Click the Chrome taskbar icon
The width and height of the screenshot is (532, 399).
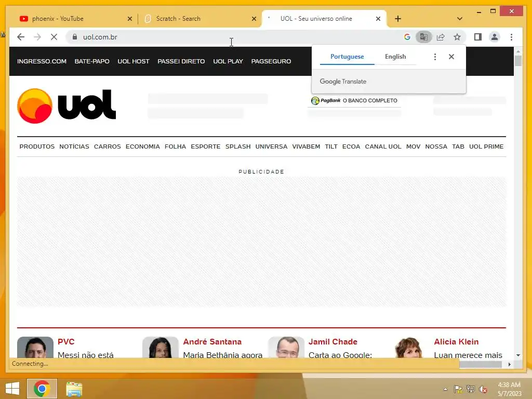pyautogui.click(x=42, y=389)
